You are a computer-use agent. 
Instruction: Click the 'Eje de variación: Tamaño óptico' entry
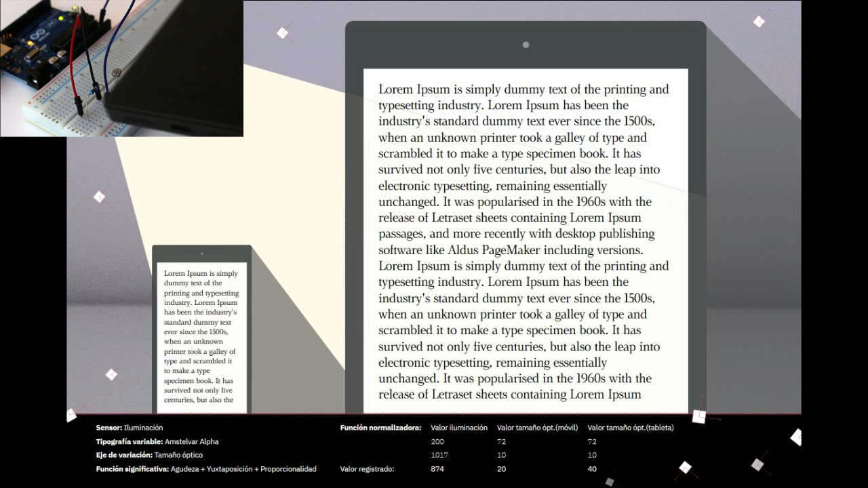pos(149,455)
